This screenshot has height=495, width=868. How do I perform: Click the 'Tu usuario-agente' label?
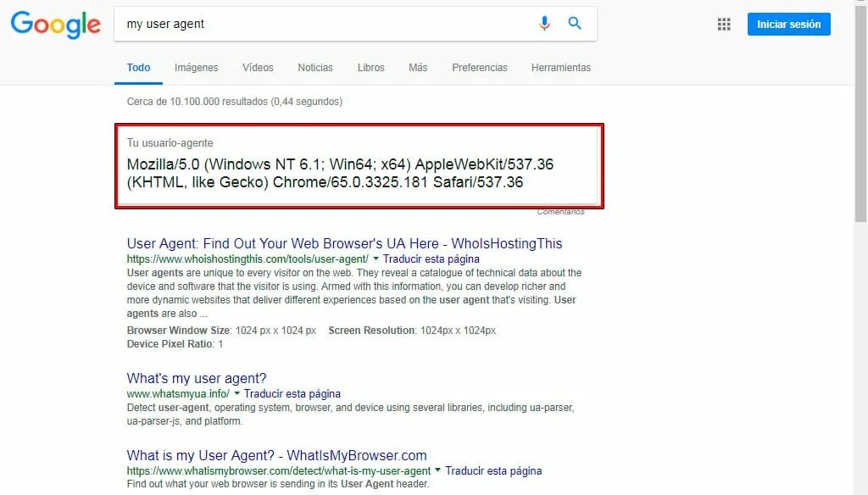coord(170,143)
